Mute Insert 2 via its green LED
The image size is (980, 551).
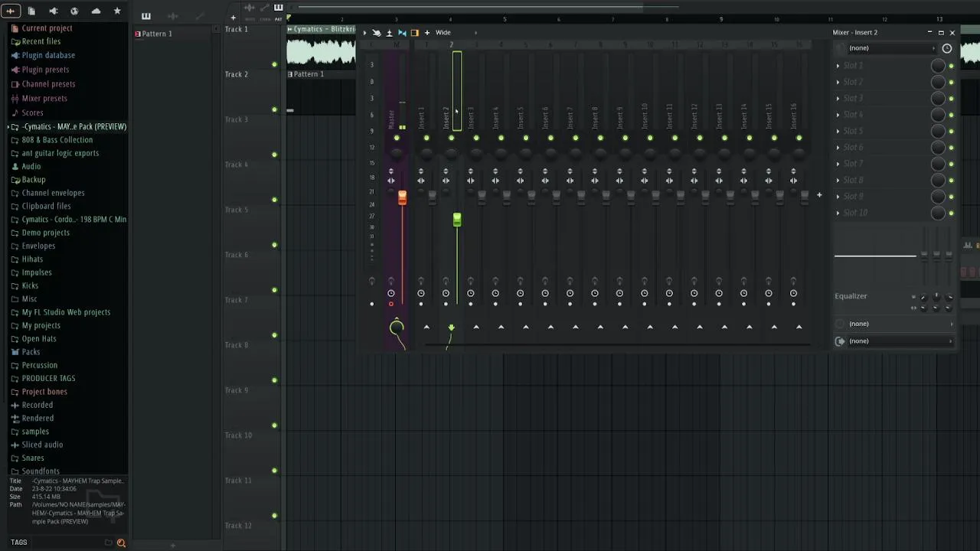coord(451,138)
